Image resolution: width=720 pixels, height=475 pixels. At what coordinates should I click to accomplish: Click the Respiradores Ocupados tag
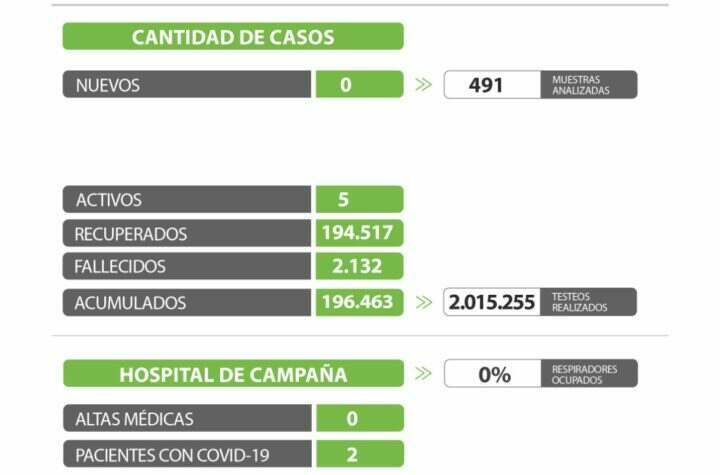pyautogui.click(x=590, y=374)
